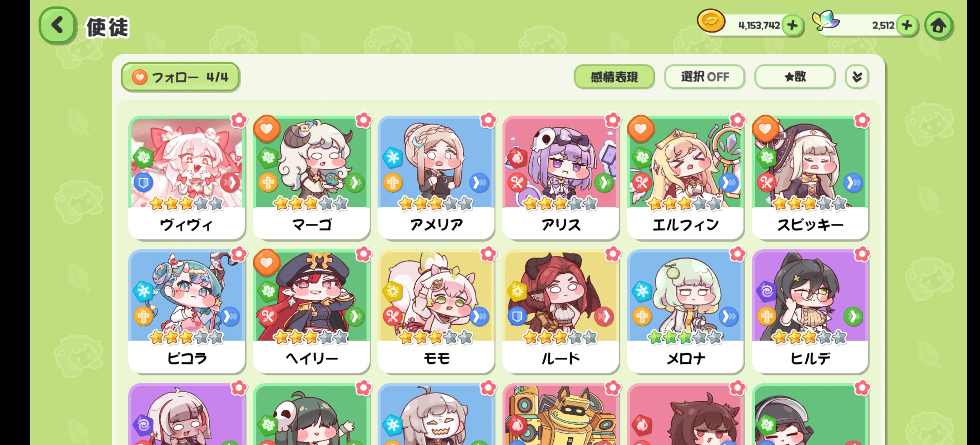This screenshot has height=445, width=980.
Task: Tap the snowflake element icon on アメリア
Action: tap(392, 157)
